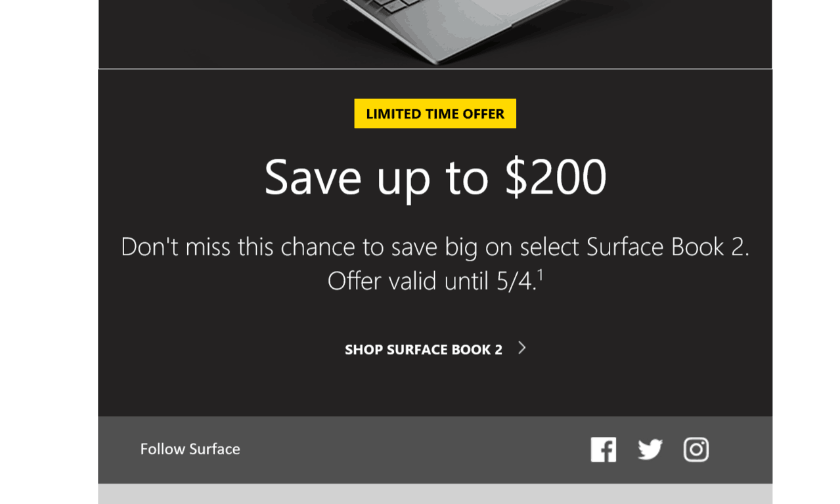840x504 pixels.
Task: Click the Follow Surface label
Action: click(190, 449)
